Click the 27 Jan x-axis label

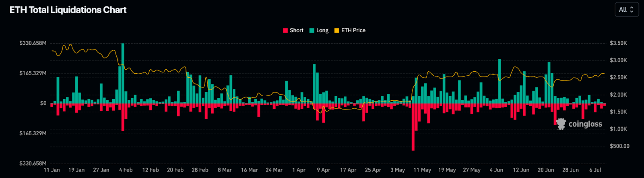coord(101,170)
